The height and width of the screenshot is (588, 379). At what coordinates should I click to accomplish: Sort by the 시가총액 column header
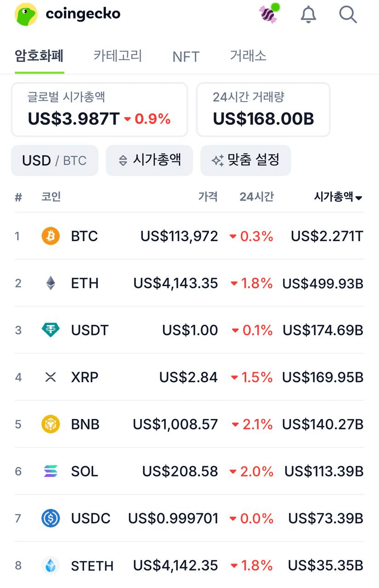coord(338,197)
